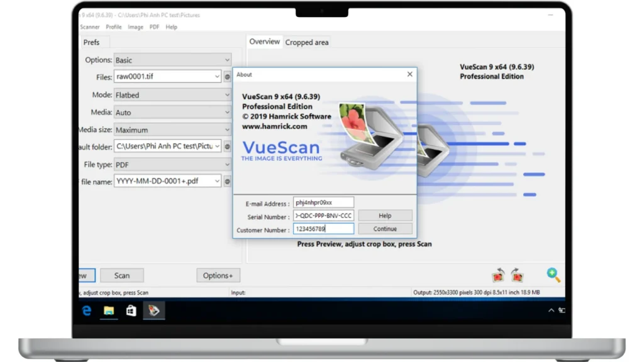Open the PDF menu
Screen dimensions: 644x362
[154, 27]
